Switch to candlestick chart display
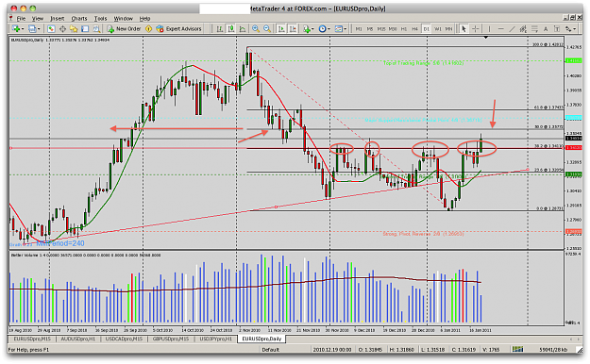 [231, 29]
